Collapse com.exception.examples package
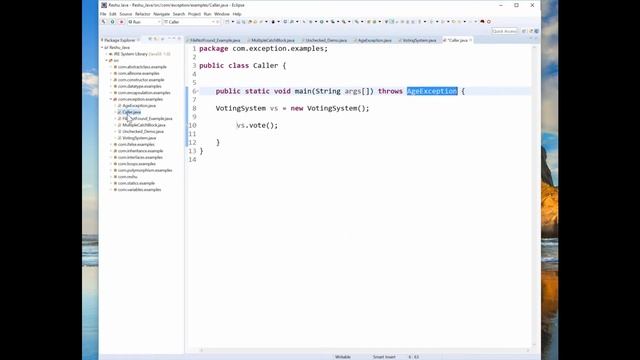The height and width of the screenshot is (360, 640). pos(111,99)
